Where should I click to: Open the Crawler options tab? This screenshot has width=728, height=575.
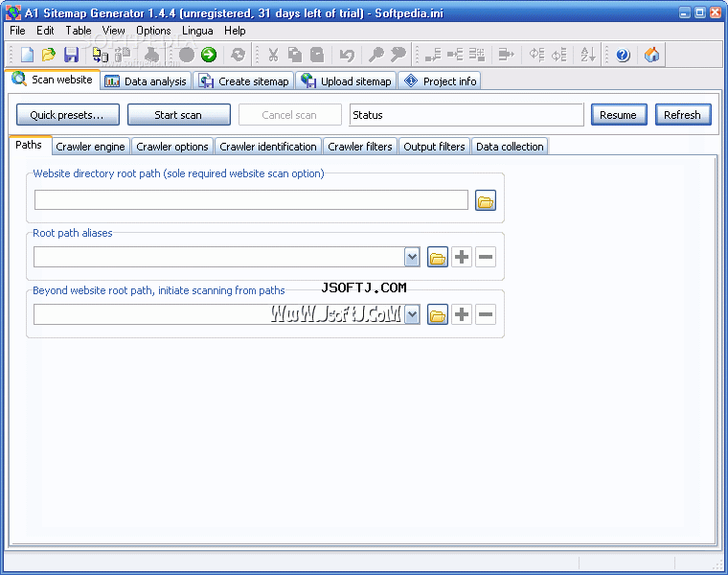click(172, 147)
